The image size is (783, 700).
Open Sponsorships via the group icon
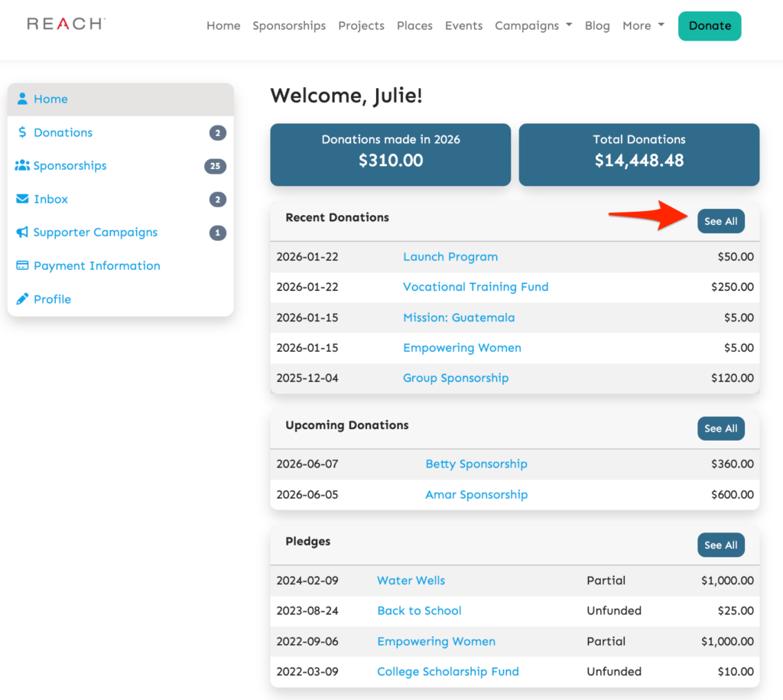point(21,165)
